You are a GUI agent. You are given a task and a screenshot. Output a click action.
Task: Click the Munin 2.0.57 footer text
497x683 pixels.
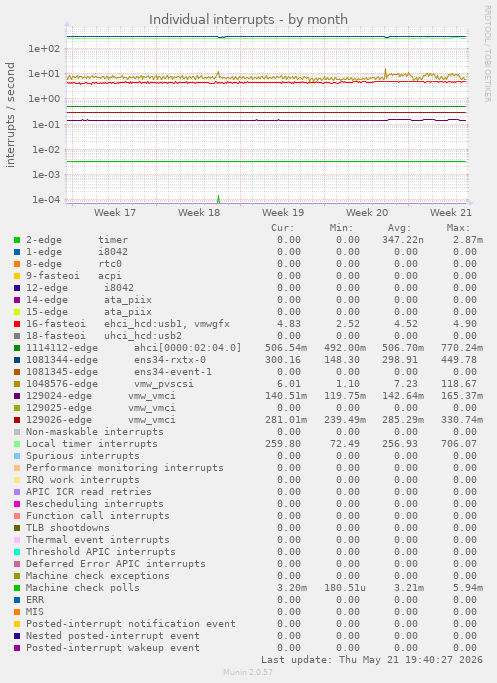click(x=248, y=672)
